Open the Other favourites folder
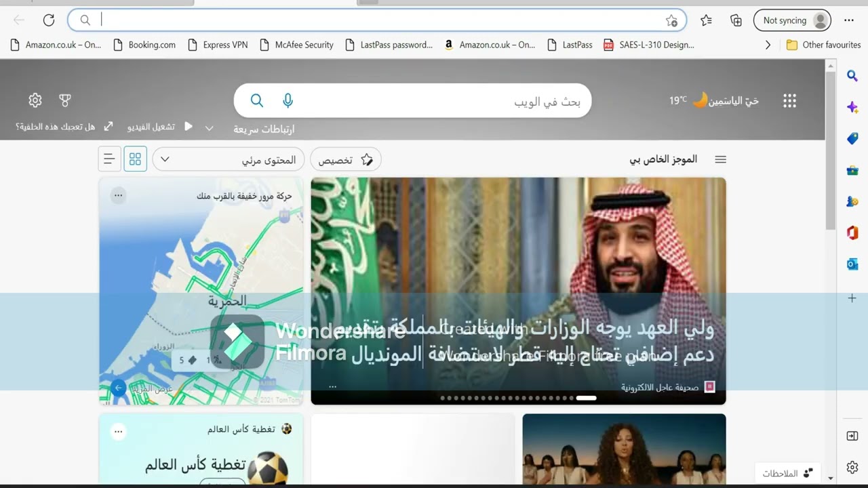 823,45
